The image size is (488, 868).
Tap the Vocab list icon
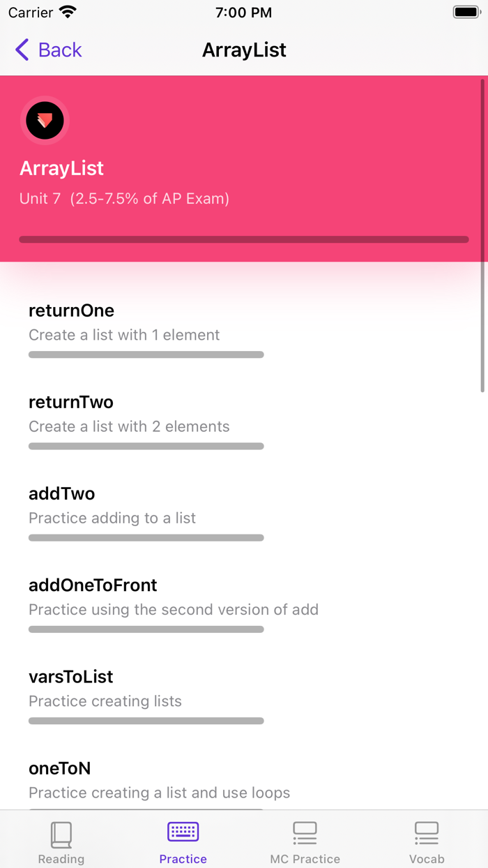[426, 833]
